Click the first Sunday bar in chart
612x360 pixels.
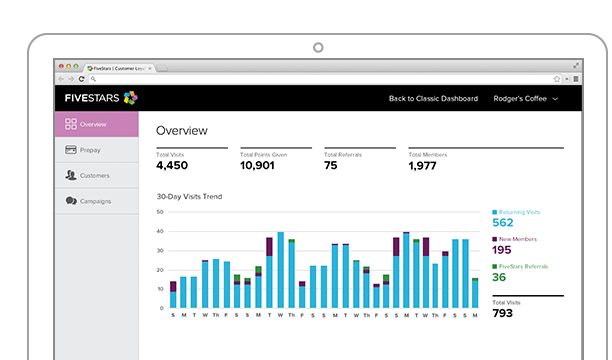click(173, 294)
